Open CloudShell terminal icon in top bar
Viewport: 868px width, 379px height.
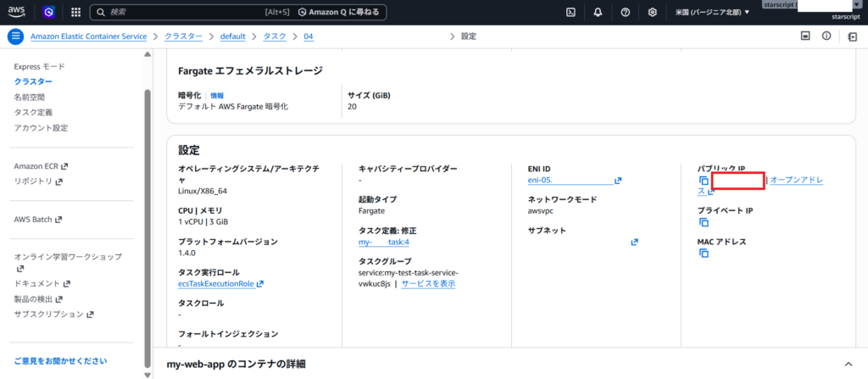[571, 13]
